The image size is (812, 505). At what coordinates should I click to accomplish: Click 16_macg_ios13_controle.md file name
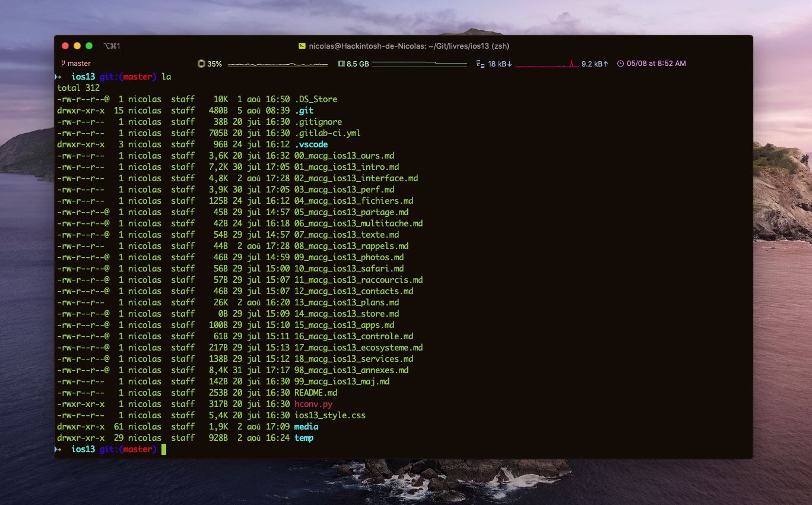click(354, 336)
